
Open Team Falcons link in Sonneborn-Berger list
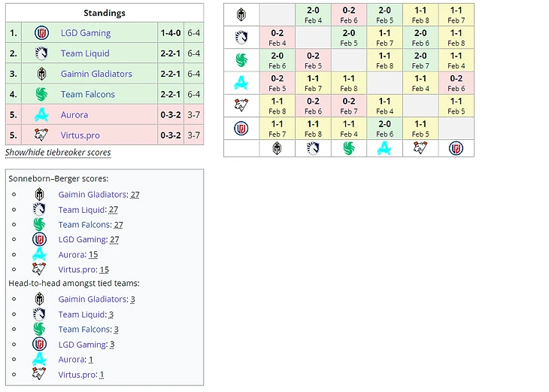pyautogui.click(x=85, y=224)
